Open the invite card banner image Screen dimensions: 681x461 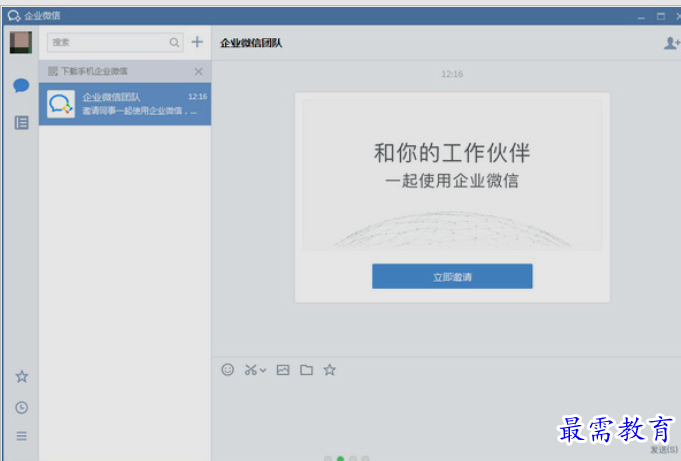point(452,175)
